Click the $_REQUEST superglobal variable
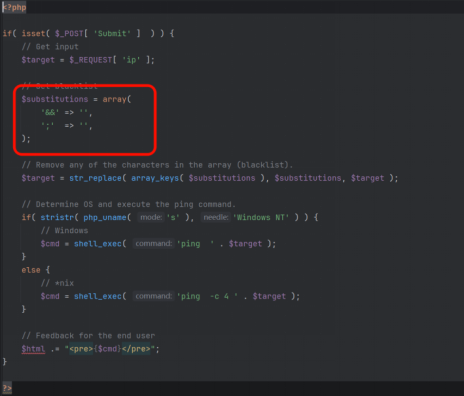The height and width of the screenshot is (396, 464). (x=91, y=60)
